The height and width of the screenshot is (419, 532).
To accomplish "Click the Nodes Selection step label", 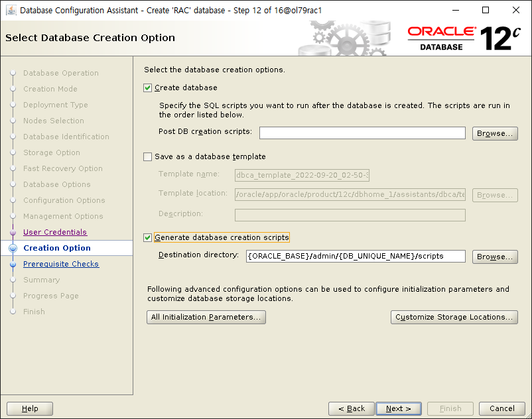I will coord(54,121).
